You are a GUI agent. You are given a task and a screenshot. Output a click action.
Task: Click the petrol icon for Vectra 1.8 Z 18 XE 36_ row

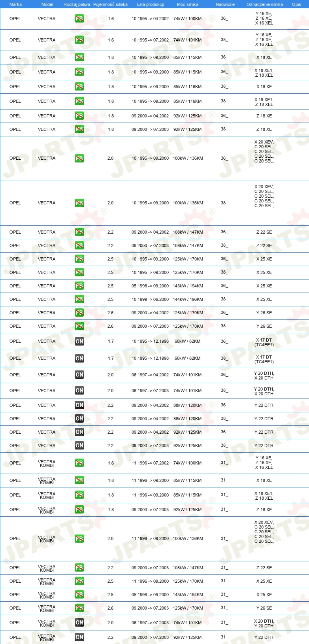tap(79, 116)
